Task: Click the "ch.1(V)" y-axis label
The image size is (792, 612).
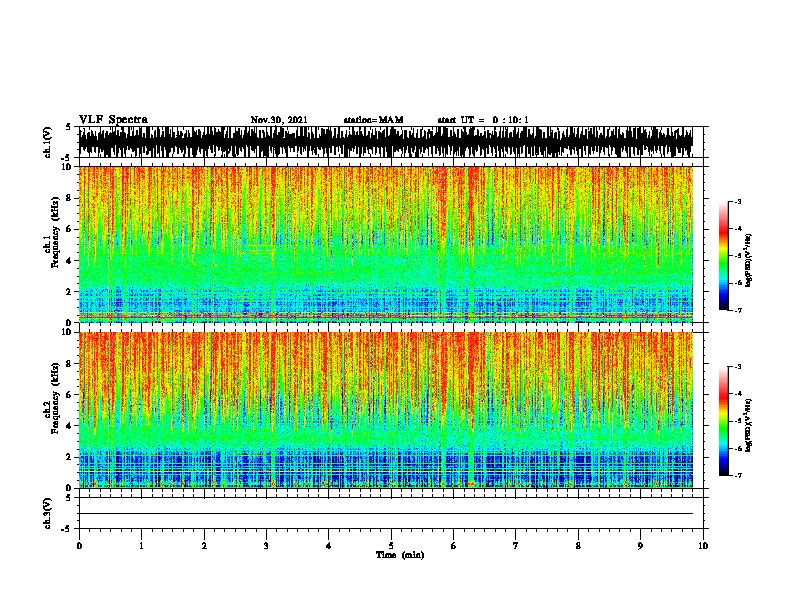Action: 48,142
